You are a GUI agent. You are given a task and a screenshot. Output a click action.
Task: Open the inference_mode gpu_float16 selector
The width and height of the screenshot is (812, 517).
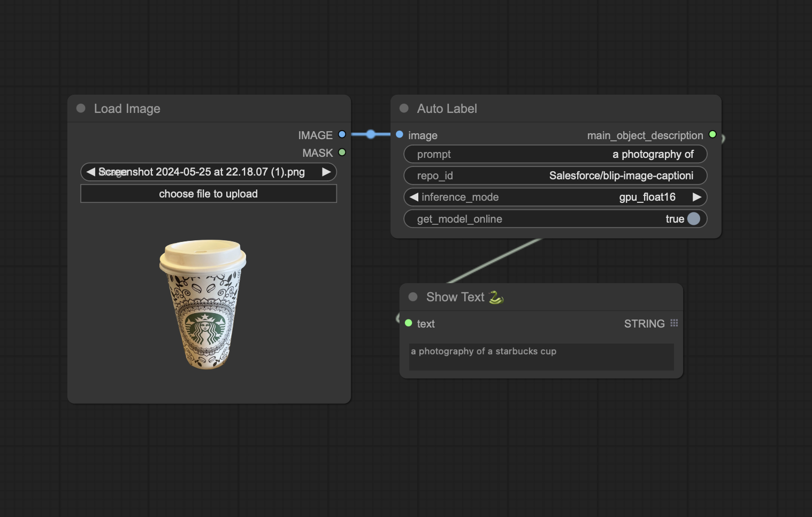555,197
